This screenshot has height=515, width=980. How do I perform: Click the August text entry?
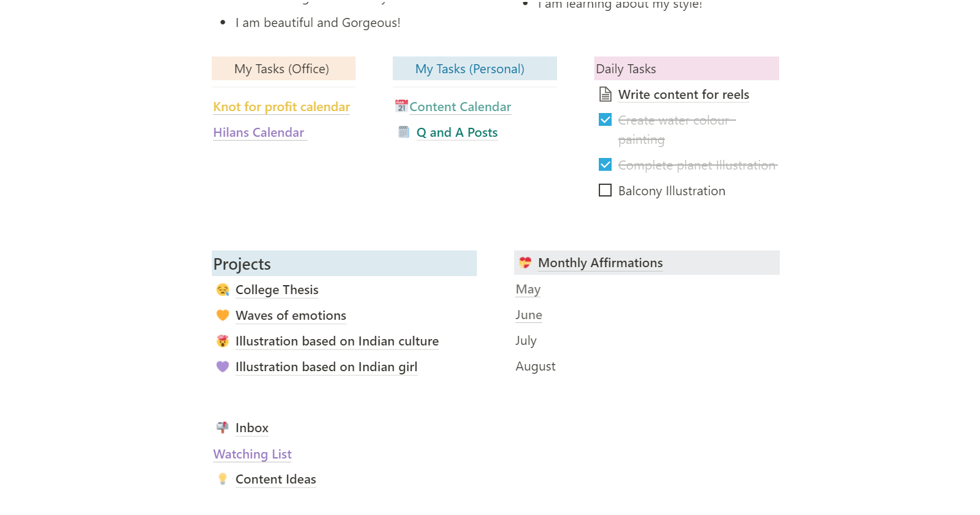click(535, 367)
